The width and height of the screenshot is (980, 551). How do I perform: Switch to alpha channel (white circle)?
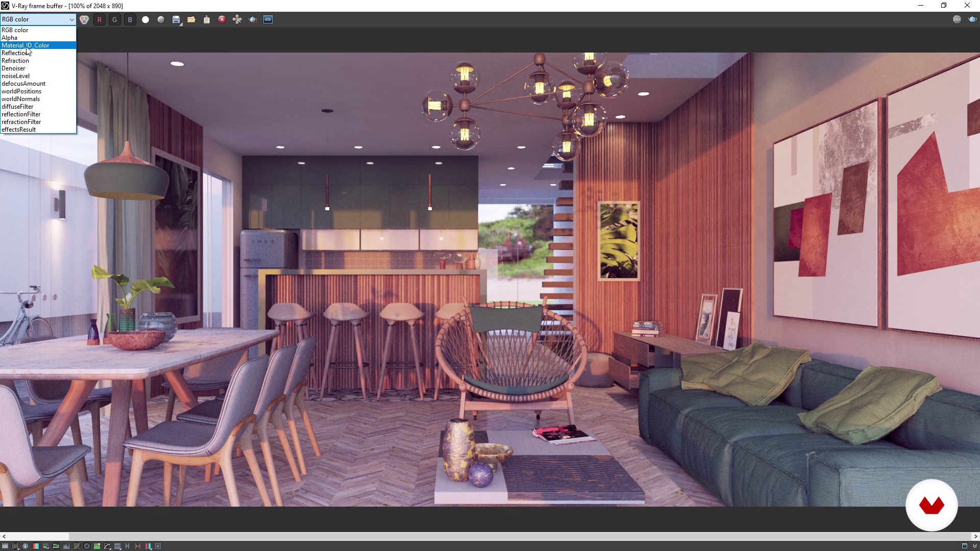coord(145,19)
